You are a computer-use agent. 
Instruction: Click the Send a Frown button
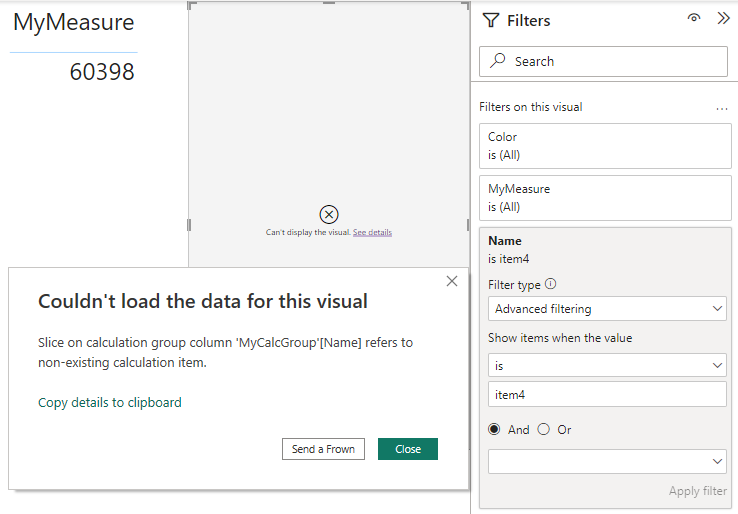pyautogui.click(x=323, y=449)
